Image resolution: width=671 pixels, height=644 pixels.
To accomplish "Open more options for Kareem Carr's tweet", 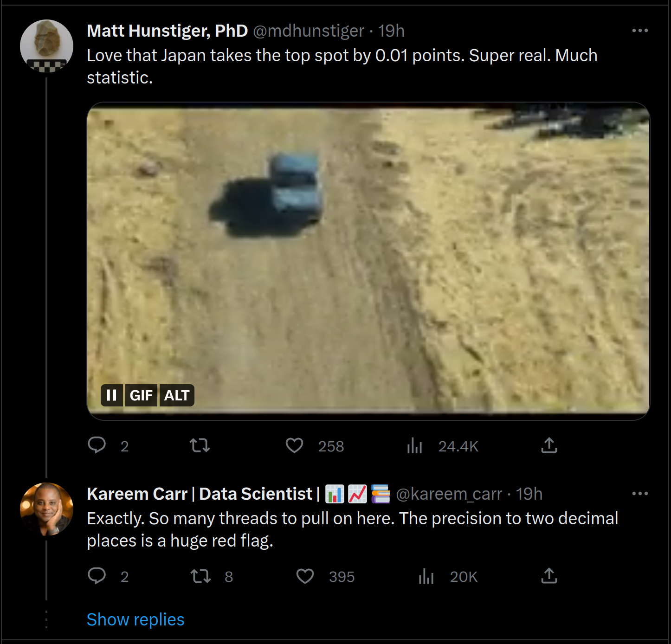I will (x=640, y=494).
